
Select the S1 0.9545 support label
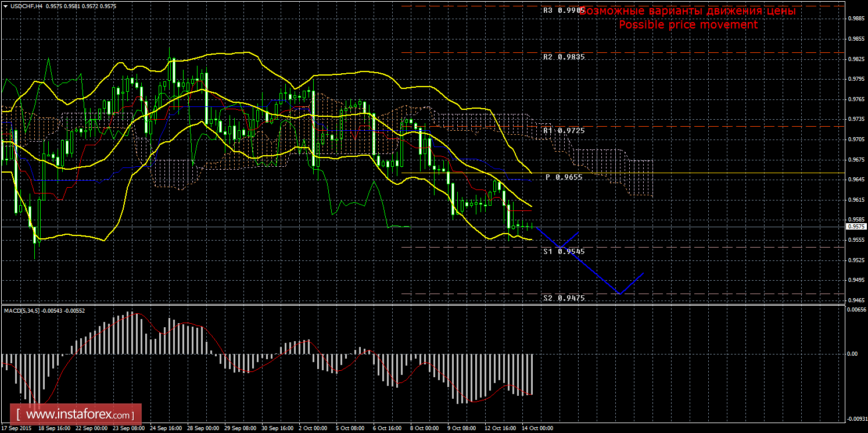[564, 252]
